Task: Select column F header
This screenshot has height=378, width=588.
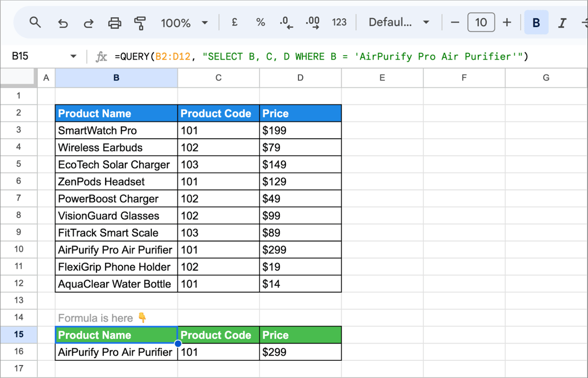Action: pos(464,78)
